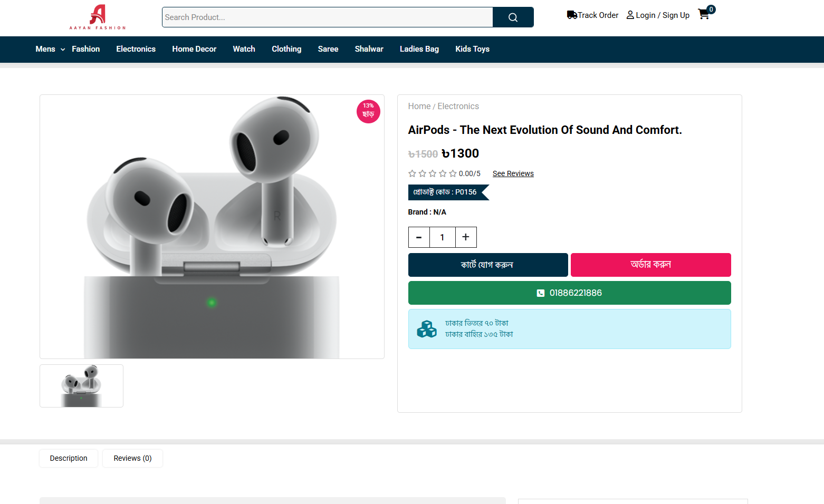Click the search magnifier button
Image resolution: width=824 pixels, height=504 pixels.
coord(513,17)
